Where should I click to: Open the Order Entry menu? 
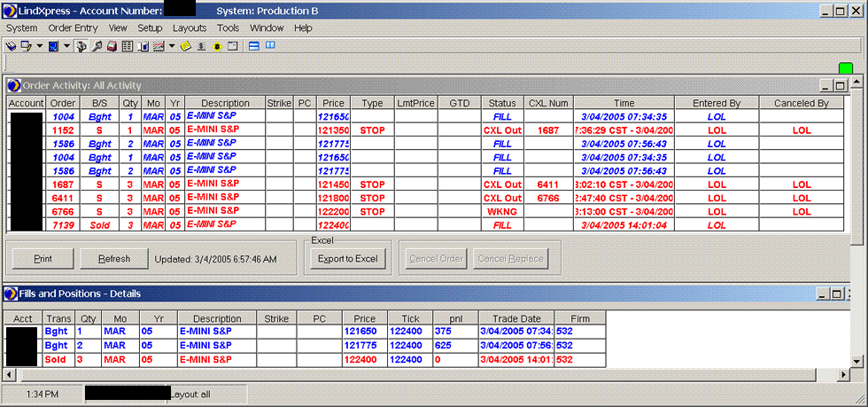click(73, 27)
